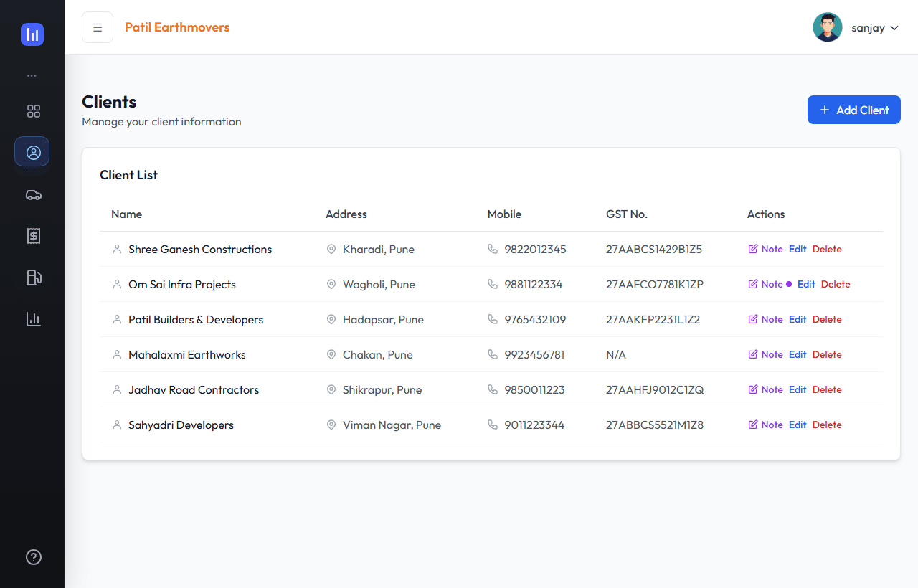918x588 pixels.
Task: Click sanjay's profile avatar
Action: [828, 27]
